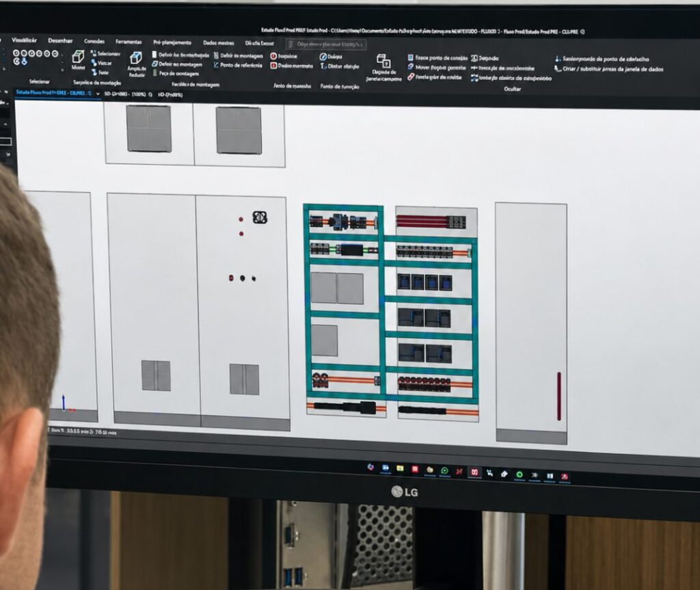Click the pink link icon in ribbon
Viewport: 700px width, 590px height.
411,77
